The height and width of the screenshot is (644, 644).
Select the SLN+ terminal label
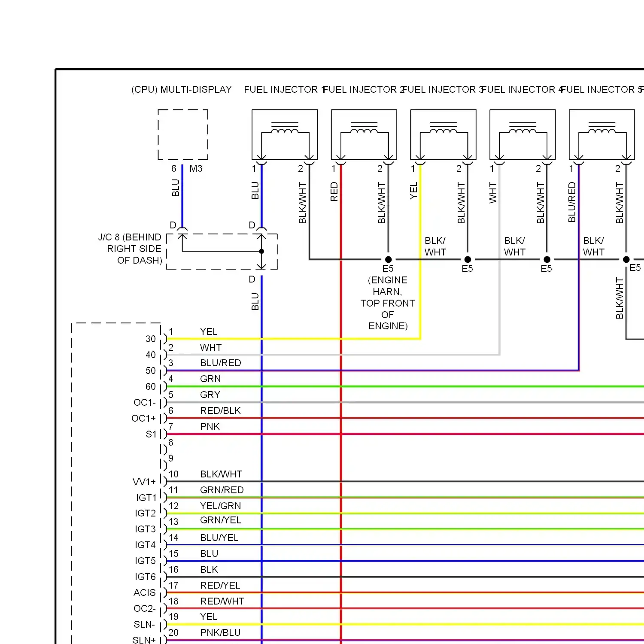point(144,640)
